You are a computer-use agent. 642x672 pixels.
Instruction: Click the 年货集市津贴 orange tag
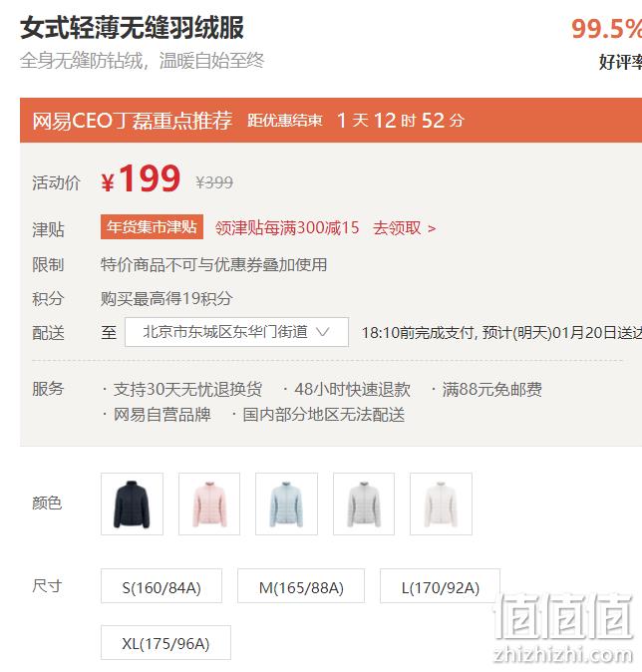[x=152, y=226]
